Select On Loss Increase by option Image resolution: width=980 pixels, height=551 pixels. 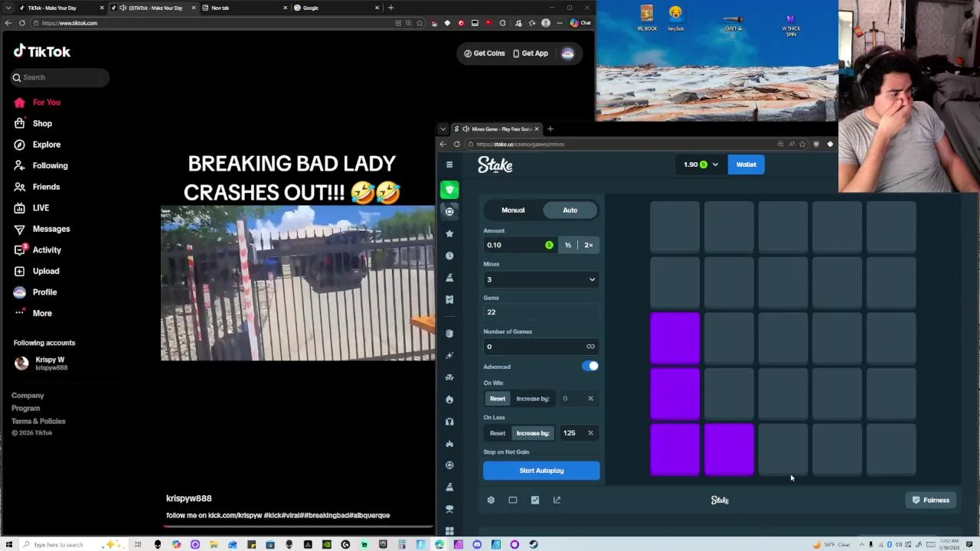[x=533, y=433]
